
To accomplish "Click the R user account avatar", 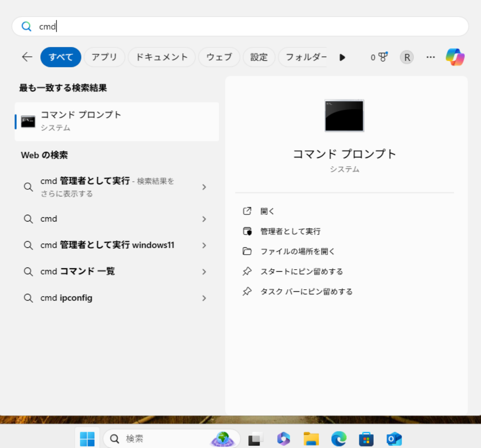I will (406, 57).
